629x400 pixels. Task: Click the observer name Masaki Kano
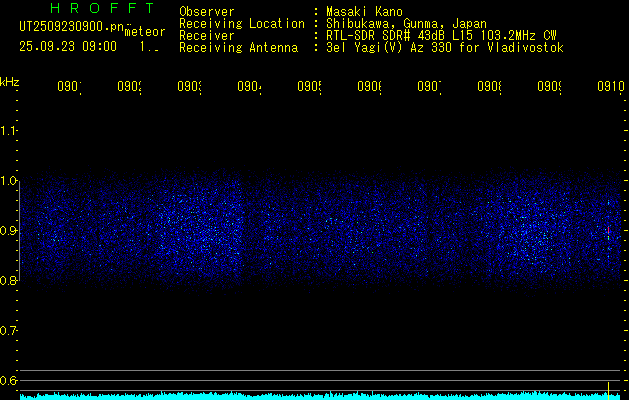point(364,12)
